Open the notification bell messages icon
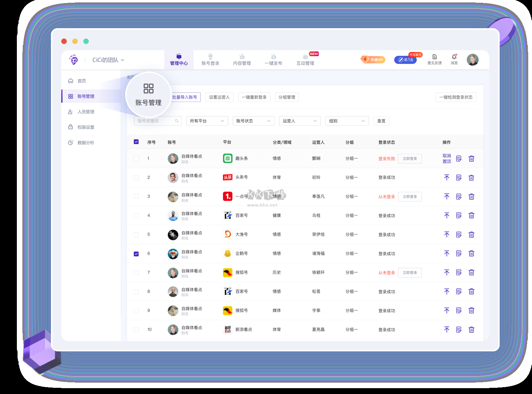The width and height of the screenshot is (532, 394). pyautogui.click(x=454, y=57)
